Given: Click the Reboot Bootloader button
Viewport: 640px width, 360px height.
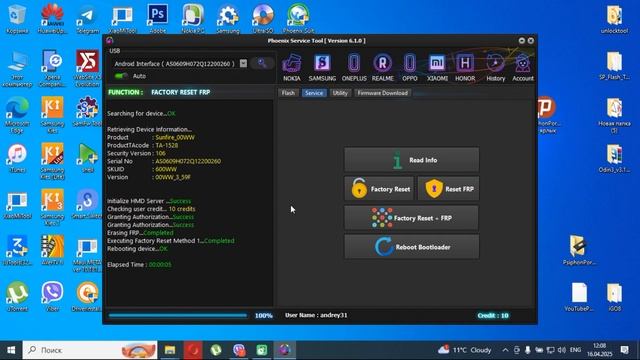Looking at the screenshot, I should pyautogui.click(x=411, y=247).
